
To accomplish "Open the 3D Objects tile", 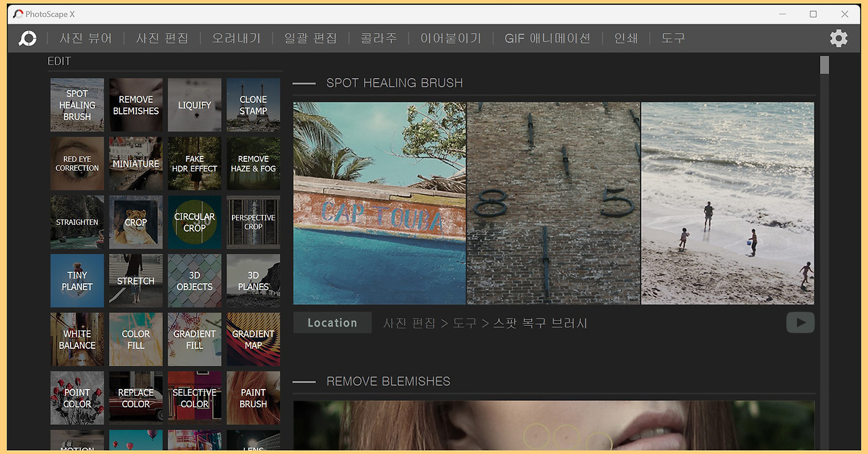I will coord(195,281).
